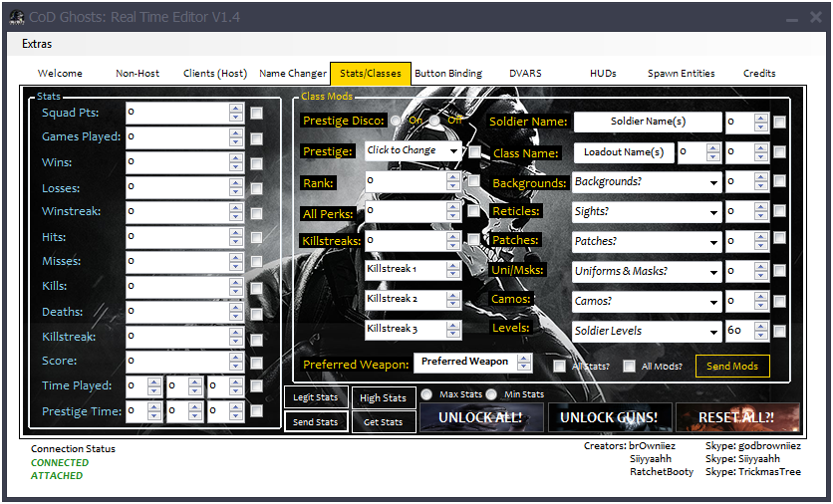Screen dimensions: 833x504
Task: Expand the Camos? dropdown
Action: point(647,301)
